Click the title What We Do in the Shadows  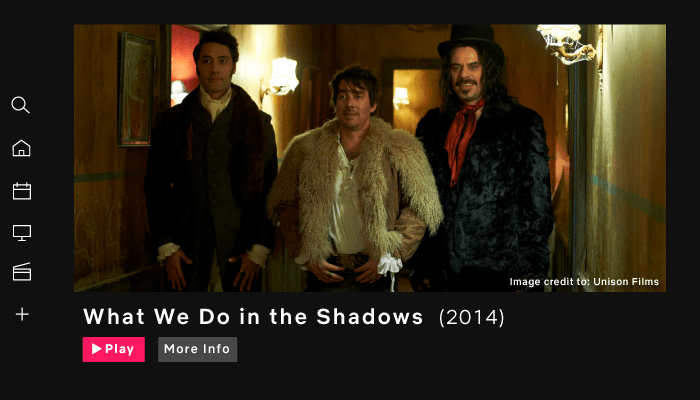[x=253, y=317]
